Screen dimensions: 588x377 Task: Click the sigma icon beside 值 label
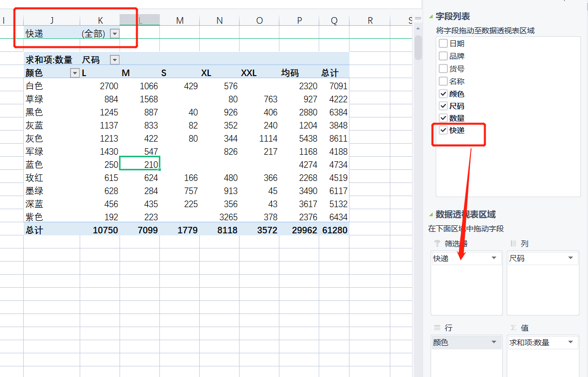513,328
